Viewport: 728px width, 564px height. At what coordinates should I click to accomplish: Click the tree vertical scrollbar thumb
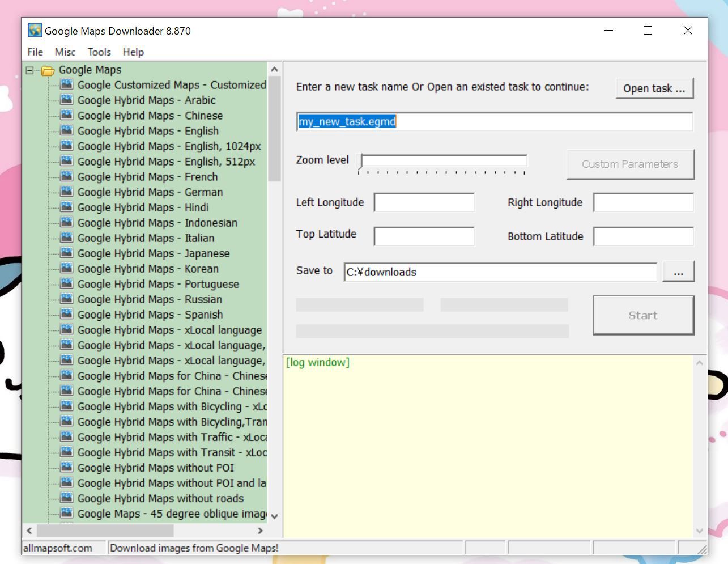click(274, 129)
